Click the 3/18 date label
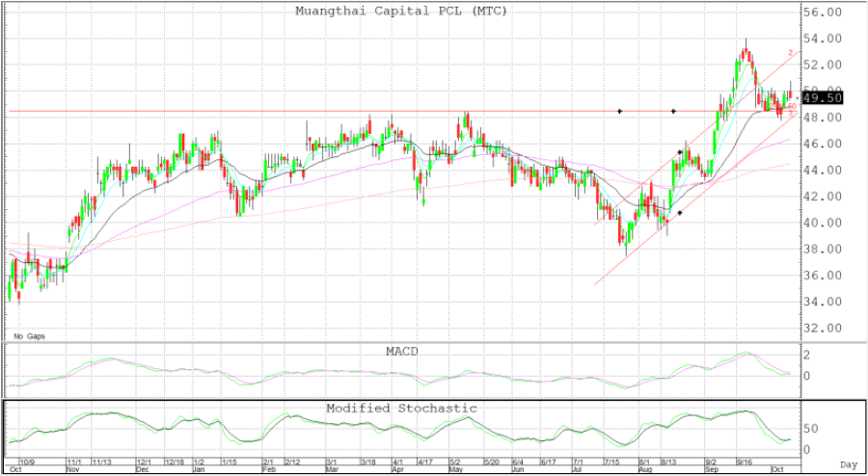868x476 pixels. 368,461
